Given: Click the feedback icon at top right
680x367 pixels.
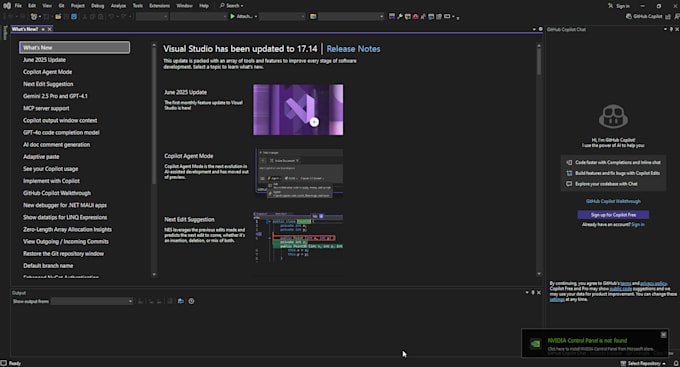Looking at the screenshot, I should pyautogui.click(x=677, y=16).
